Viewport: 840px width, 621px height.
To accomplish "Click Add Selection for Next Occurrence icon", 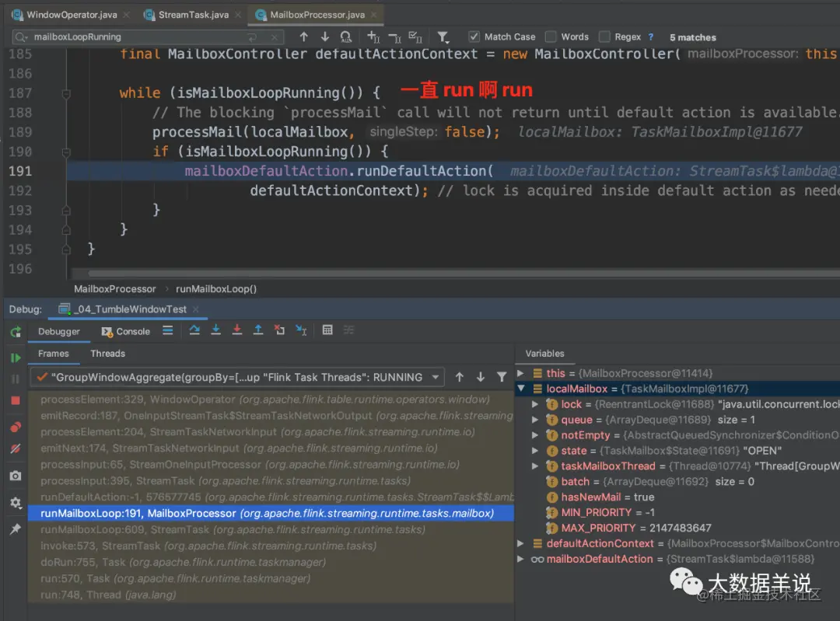I will click(x=373, y=37).
